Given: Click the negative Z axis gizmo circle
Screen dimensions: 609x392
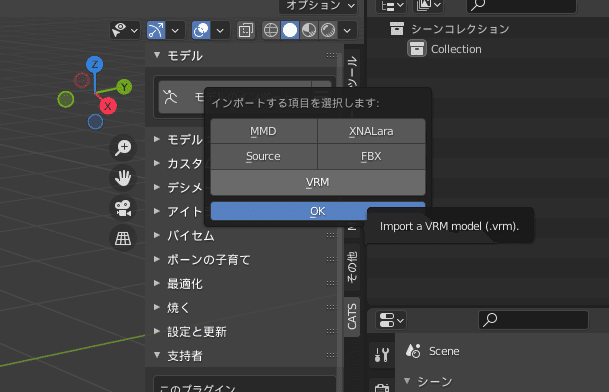Looking at the screenshot, I should [95, 122].
